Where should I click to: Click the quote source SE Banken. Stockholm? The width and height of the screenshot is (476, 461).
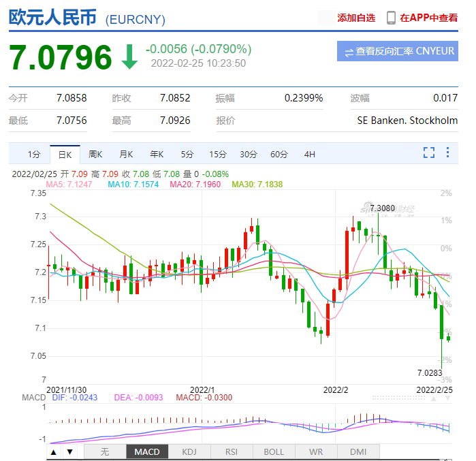(407, 121)
